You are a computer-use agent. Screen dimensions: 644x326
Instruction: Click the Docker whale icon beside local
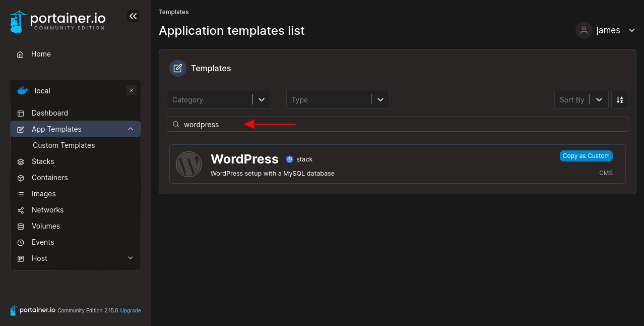(x=23, y=91)
